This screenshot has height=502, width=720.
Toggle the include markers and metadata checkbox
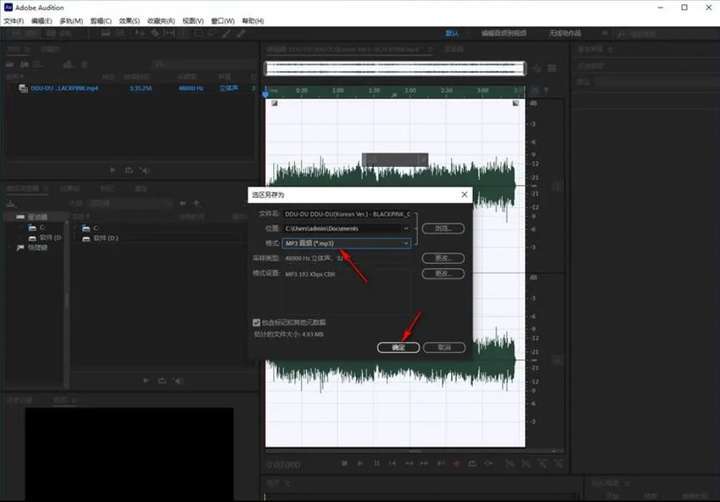click(x=256, y=322)
